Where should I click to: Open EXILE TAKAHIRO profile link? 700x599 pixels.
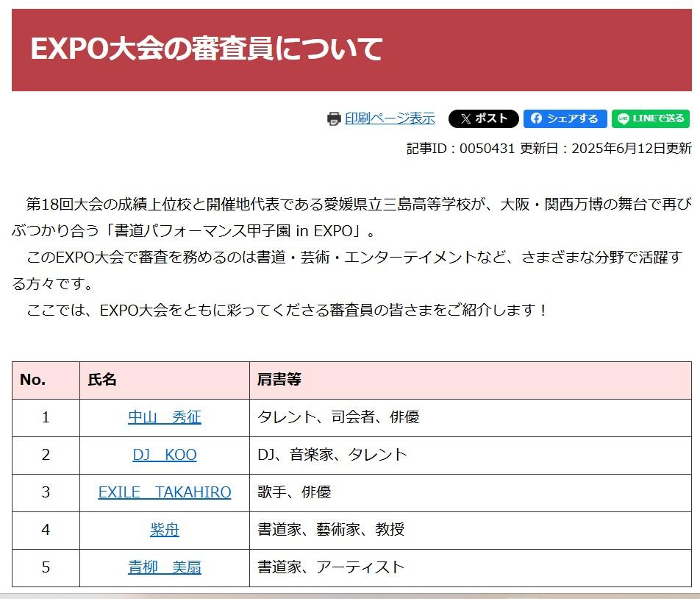(x=164, y=492)
